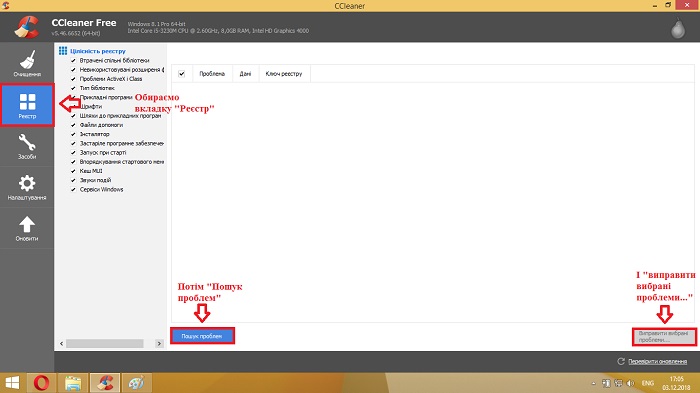Click the CCleaner logo in header

click(26, 27)
